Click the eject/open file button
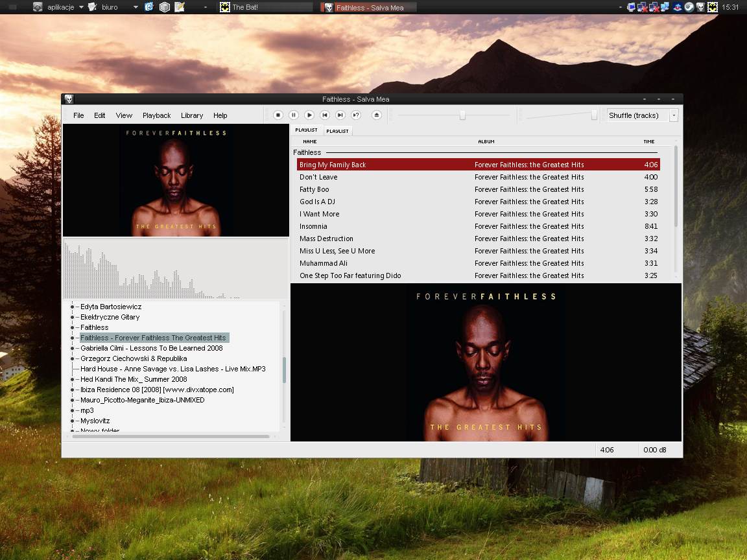This screenshot has height=560, width=747. [x=377, y=115]
